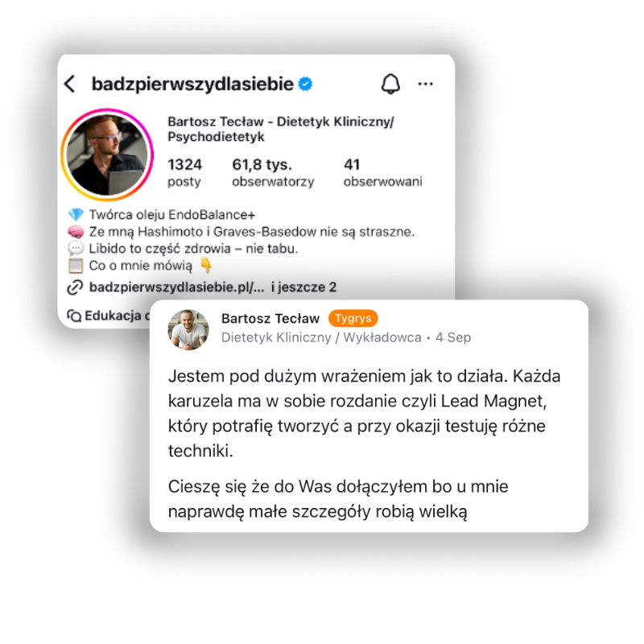Open the badzpierwszydlasiebie.pl link
The width and height of the screenshot is (644, 644).
click(176, 287)
